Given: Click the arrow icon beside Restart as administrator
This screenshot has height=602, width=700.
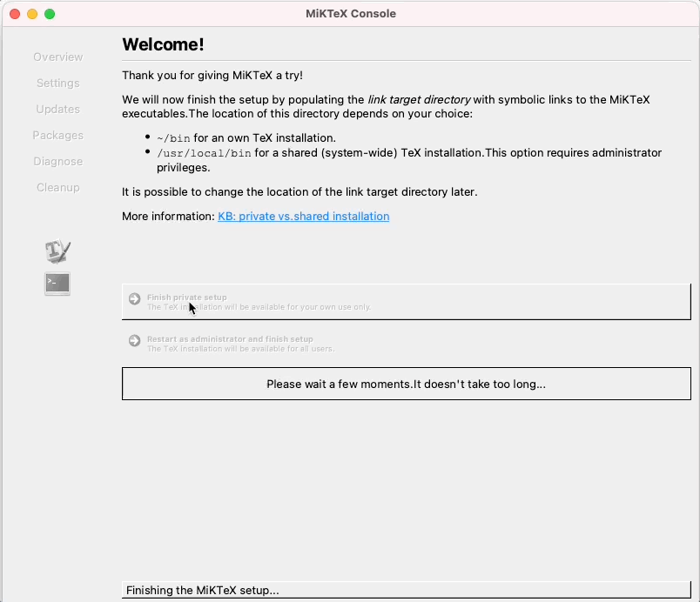Looking at the screenshot, I should 134,340.
